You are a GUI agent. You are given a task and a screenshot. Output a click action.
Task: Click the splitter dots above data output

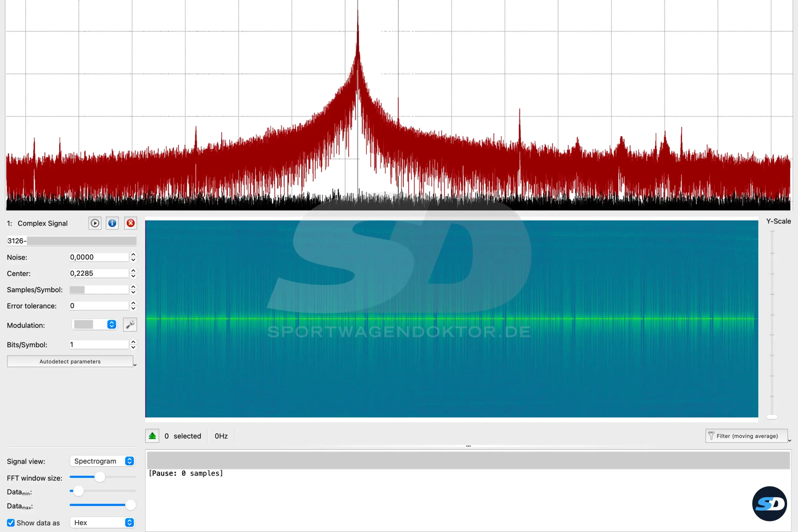pos(468,446)
